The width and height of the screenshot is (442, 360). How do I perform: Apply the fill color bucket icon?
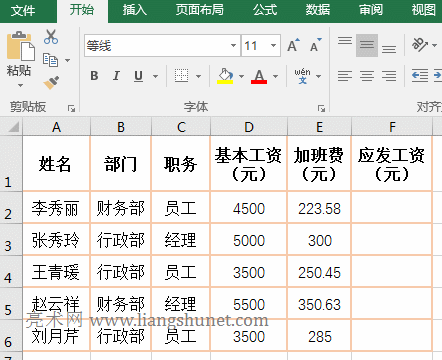click(x=225, y=76)
